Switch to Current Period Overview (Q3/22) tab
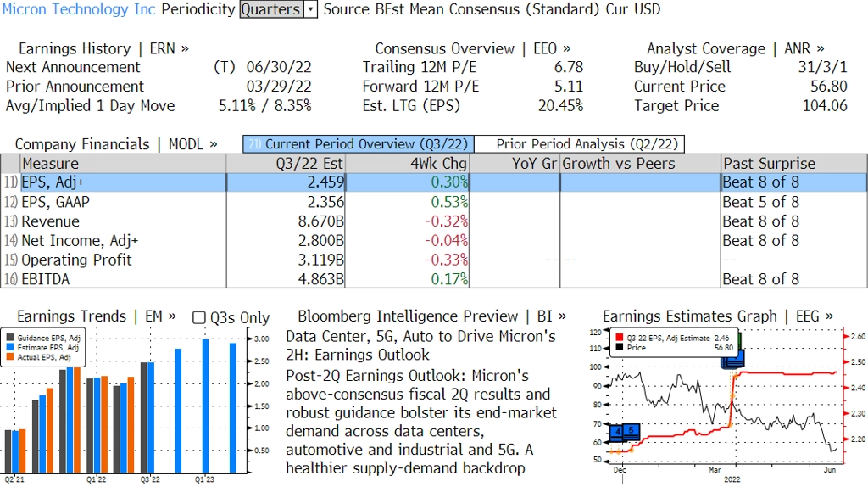 pos(359,144)
